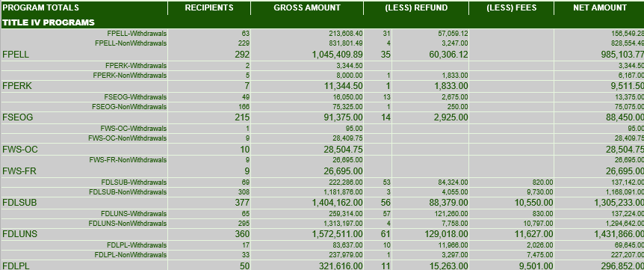Select the FWS-FR program row label
Viewport: 644px width, 270px height.
click(19, 171)
